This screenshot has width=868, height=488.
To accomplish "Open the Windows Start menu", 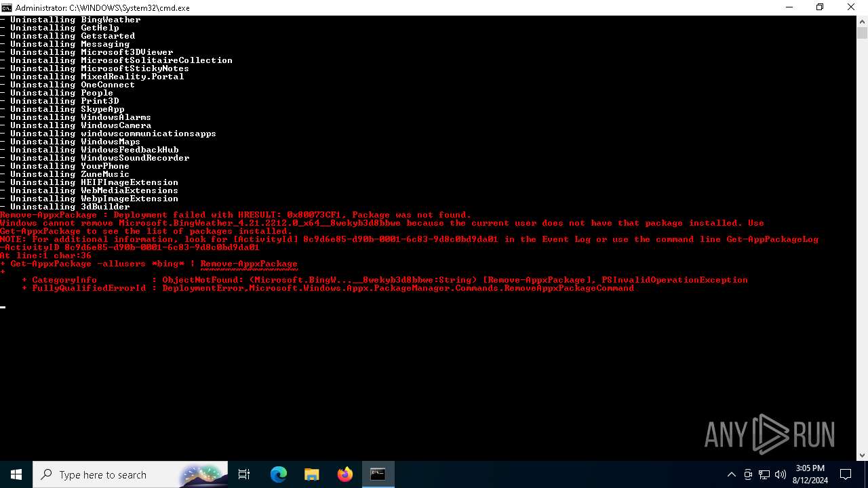I will pos(16,474).
